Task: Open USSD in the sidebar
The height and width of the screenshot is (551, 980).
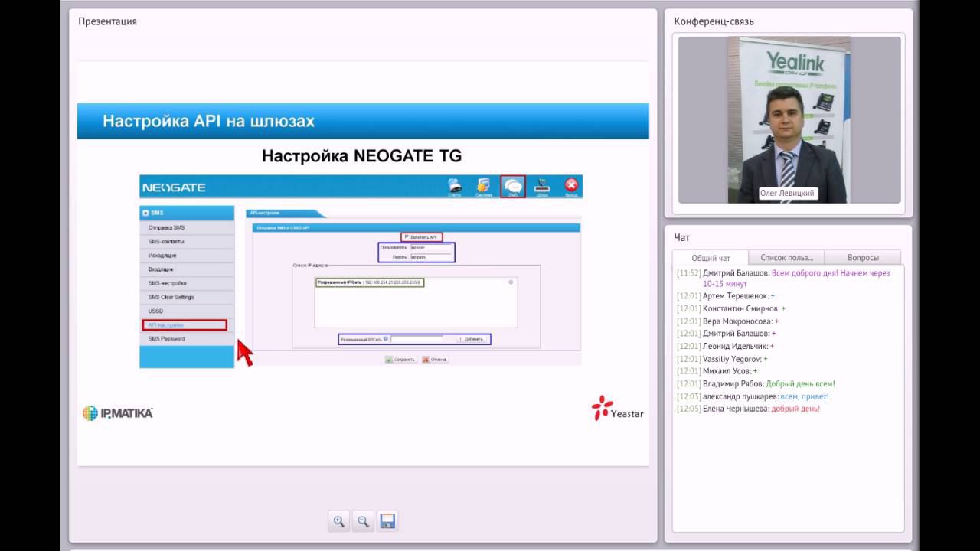Action: coord(187,311)
